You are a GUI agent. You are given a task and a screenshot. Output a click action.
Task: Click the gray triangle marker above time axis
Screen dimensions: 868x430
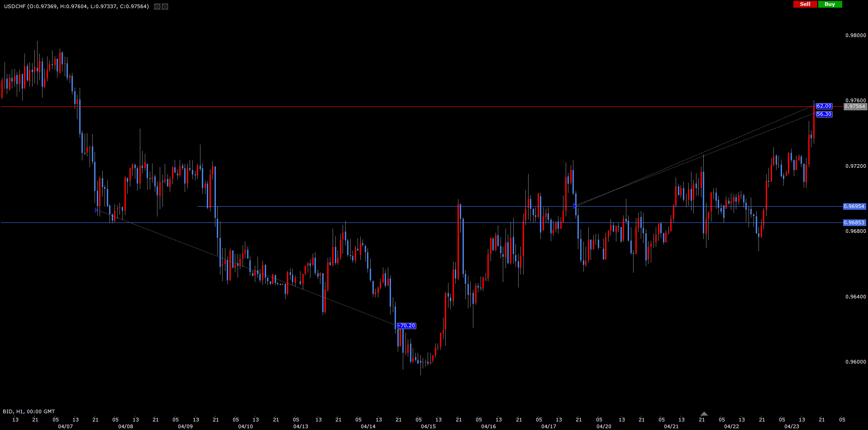[704, 414]
